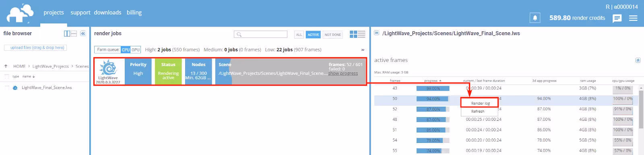Click the 87.00% progress bar for frame 48
This screenshot has width=644, height=155.
tap(433, 120)
